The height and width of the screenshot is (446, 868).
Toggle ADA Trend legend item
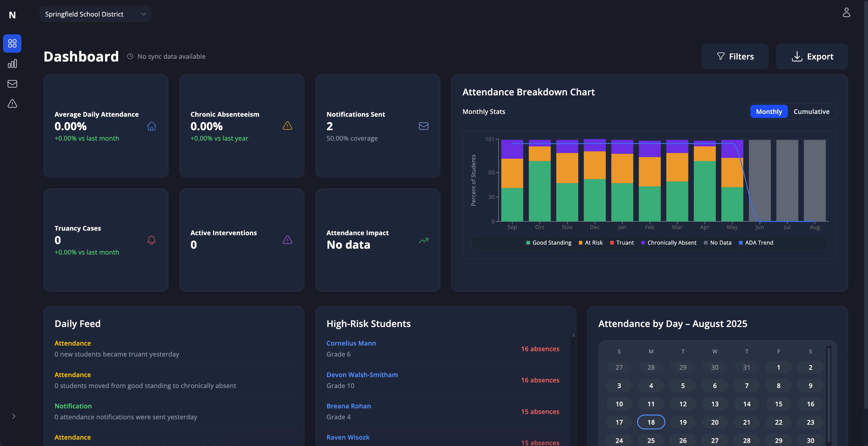(756, 243)
